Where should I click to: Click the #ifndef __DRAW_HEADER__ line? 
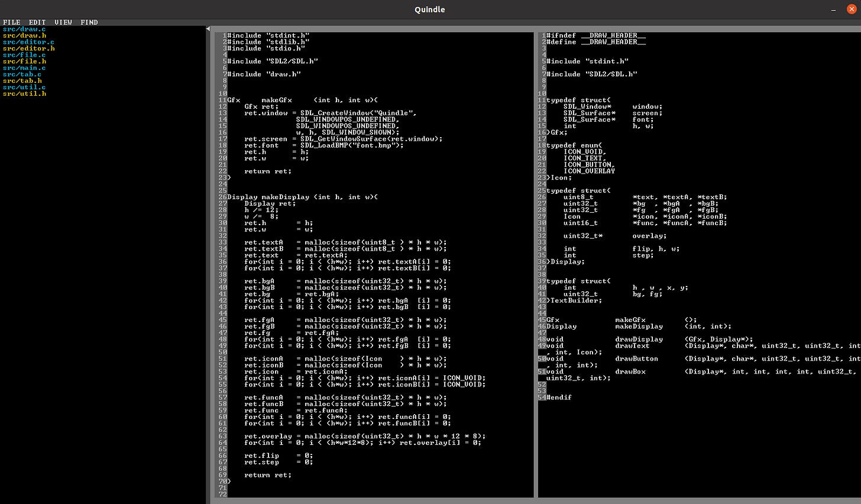[596, 35]
